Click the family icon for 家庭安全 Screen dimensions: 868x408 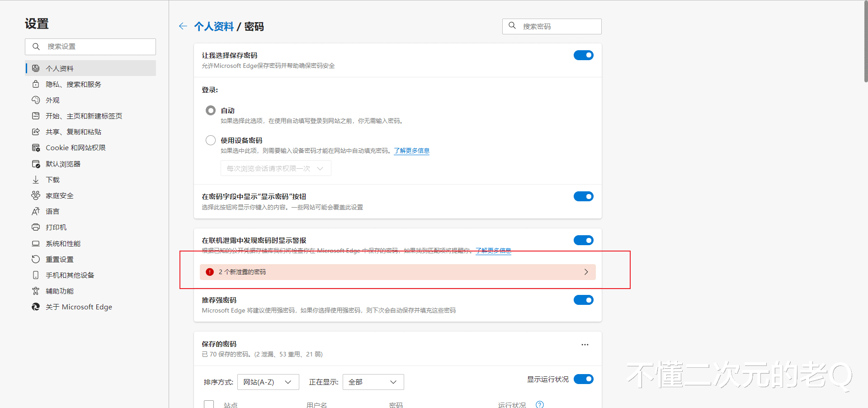[36, 195]
